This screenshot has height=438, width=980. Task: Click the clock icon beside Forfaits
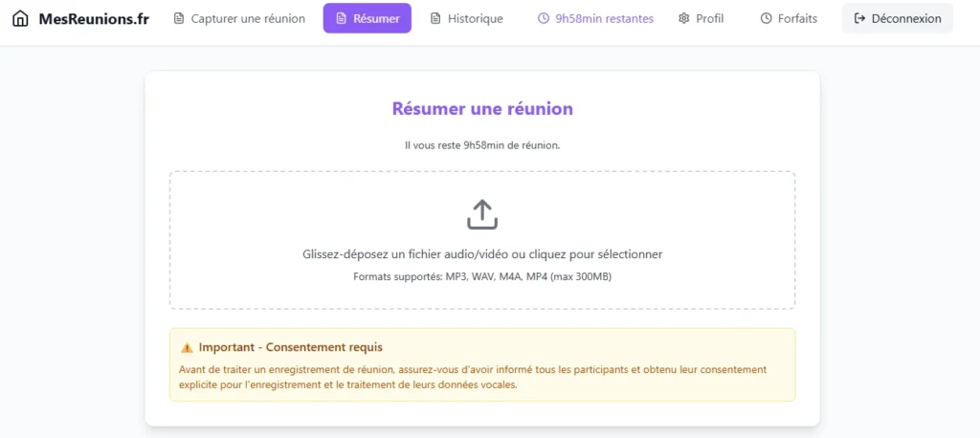point(766,19)
